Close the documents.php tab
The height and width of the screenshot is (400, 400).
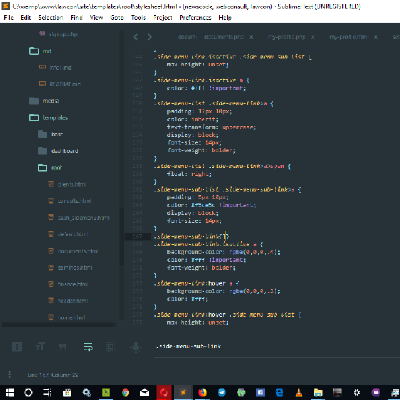tap(251, 37)
